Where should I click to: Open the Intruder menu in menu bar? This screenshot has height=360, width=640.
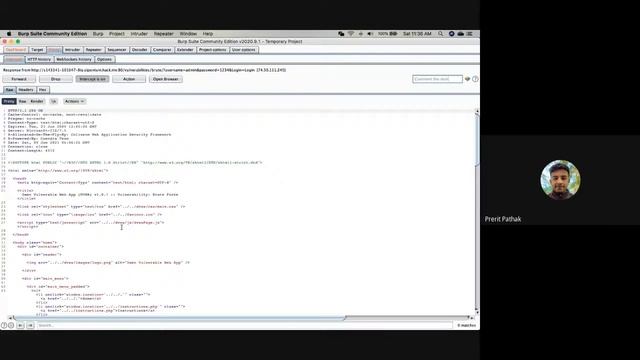[x=139, y=34]
